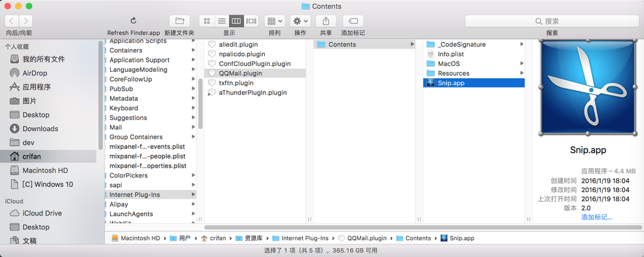Expand the LanguageModeling folder arrow
The height and width of the screenshot is (257, 644).
(x=193, y=69)
